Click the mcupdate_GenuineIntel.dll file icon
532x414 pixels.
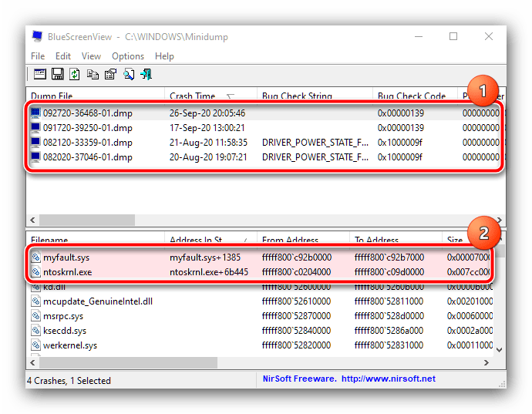pyautogui.click(x=35, y=301)
